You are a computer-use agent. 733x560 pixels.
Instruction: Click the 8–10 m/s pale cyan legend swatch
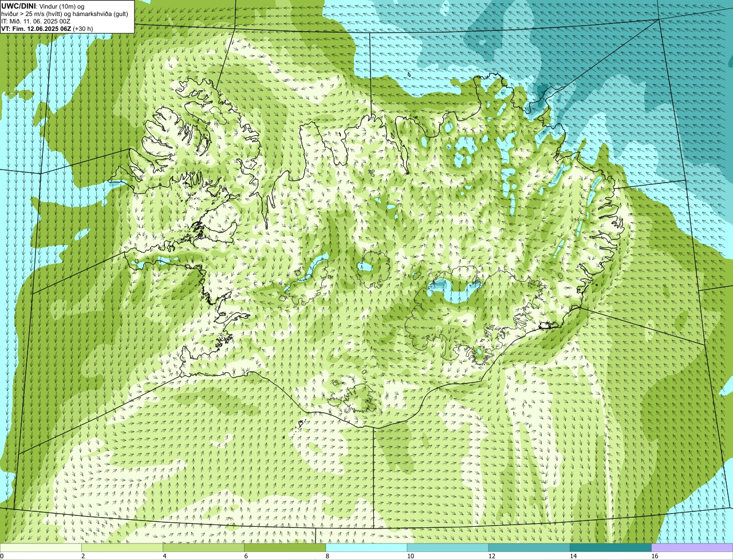tap(366, 547)
